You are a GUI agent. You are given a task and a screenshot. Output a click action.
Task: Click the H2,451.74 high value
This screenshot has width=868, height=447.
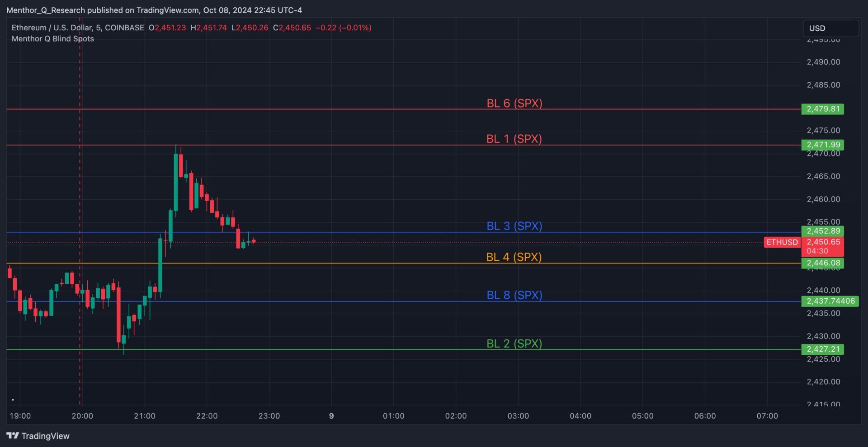208,28
